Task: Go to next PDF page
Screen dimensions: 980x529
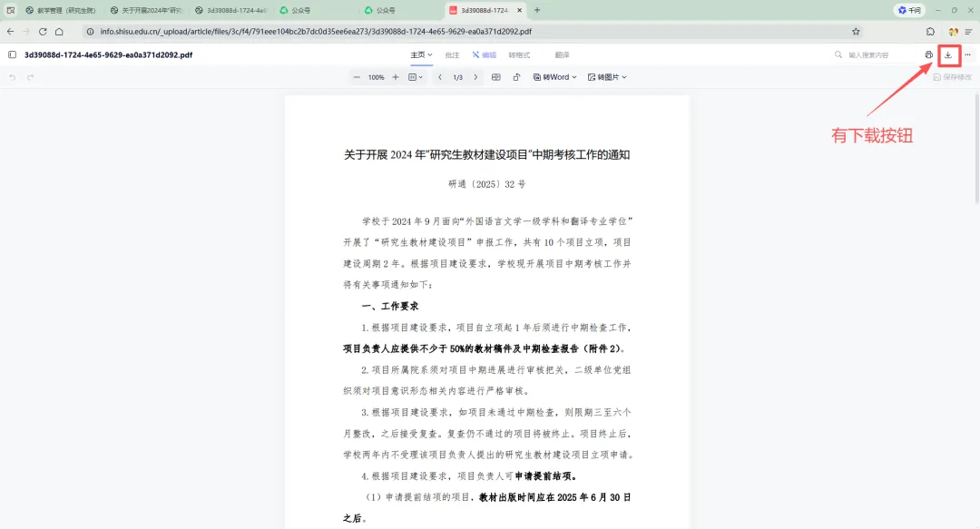Action: 475,77
